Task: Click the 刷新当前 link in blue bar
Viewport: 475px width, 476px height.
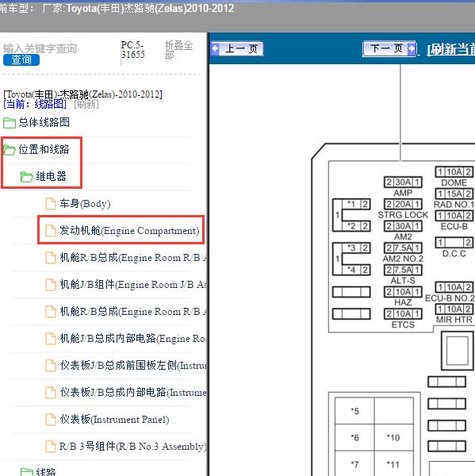Action: [450, 49]
